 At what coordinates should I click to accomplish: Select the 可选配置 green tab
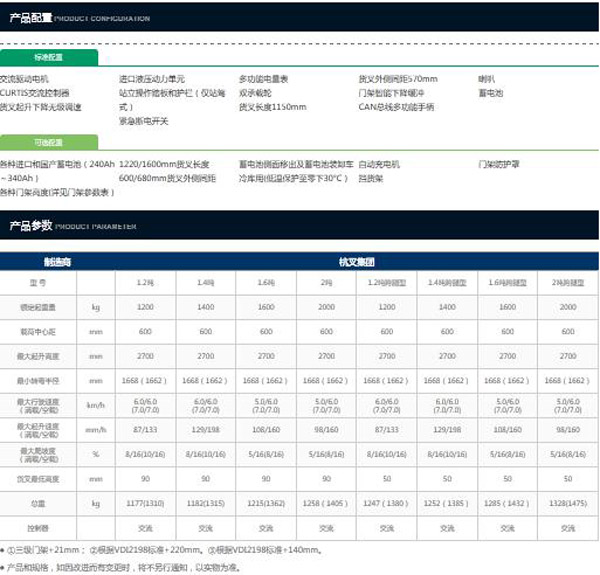click(x=48, y=142)
